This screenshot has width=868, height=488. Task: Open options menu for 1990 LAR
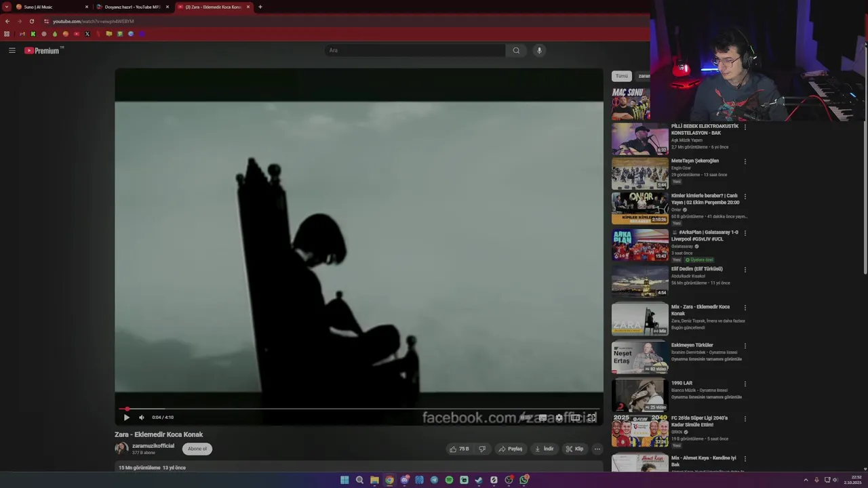pos(745,384)
